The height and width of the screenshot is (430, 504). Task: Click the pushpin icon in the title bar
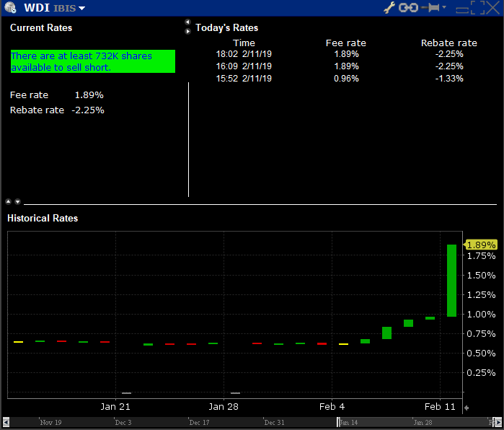click(x=430, y=7)
